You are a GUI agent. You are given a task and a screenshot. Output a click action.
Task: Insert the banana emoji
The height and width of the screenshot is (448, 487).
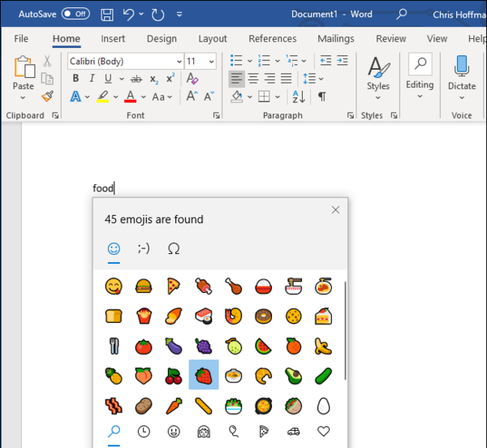(x=323, y=347)
